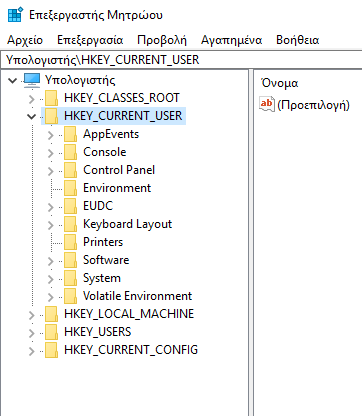Select the (Προεπιλογή) default value entry
Image resolution: width=362 pixels, height=416 pixels.
(x=313, y=105)
